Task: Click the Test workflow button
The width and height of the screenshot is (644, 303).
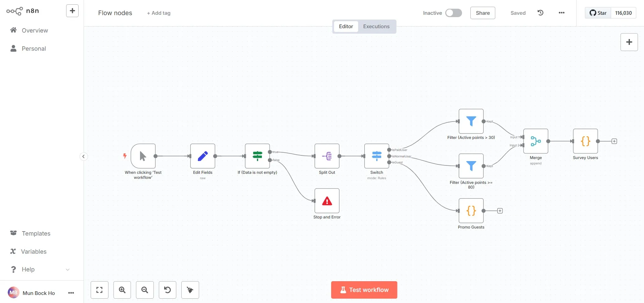Action: pos(364,290)
